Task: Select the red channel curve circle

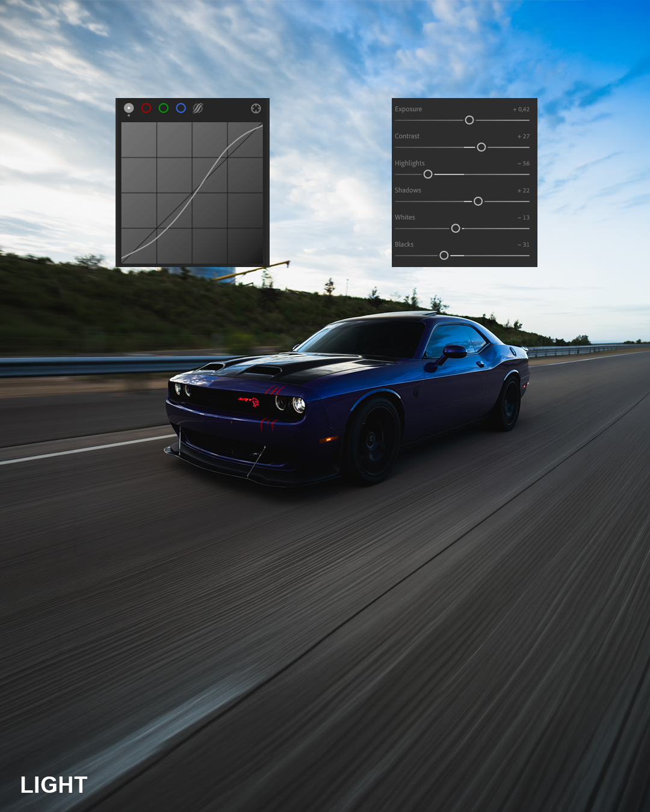Action: click(146, 108)
